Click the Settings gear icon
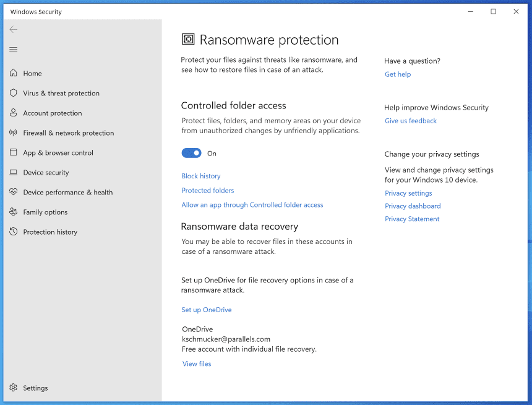Image resolution: width=532 pixels, height=405 pixels. click(13, 388)
